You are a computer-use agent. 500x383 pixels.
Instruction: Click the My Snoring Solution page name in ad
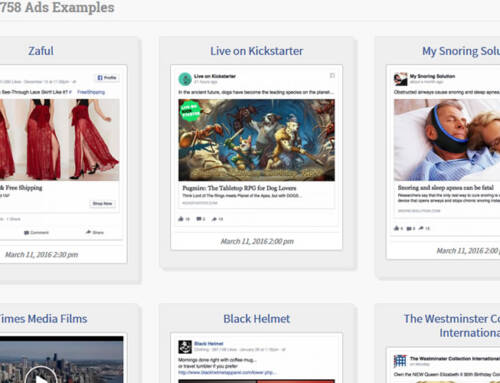(x=432, y=76)
